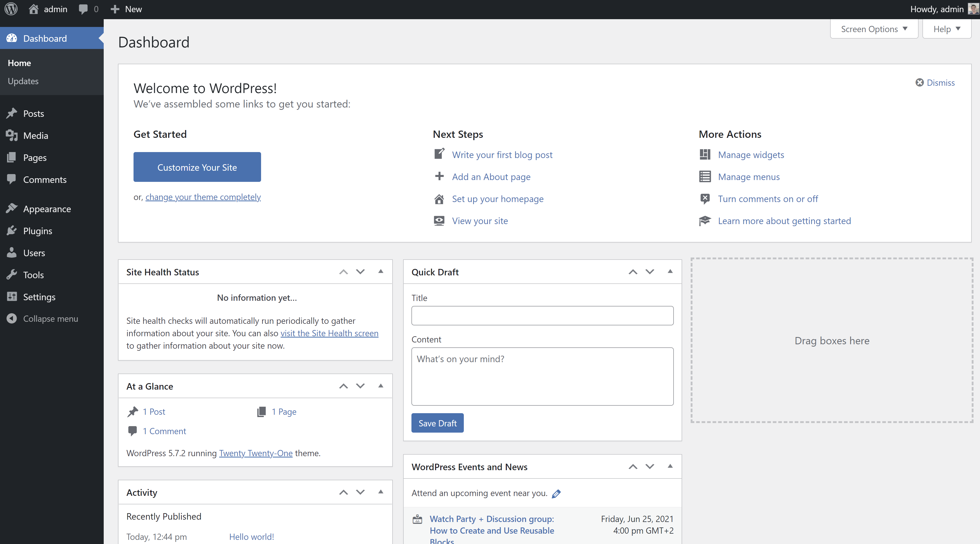Click the pencil icon to edit event location
The image size is (980, 544).
pos(556,493)
